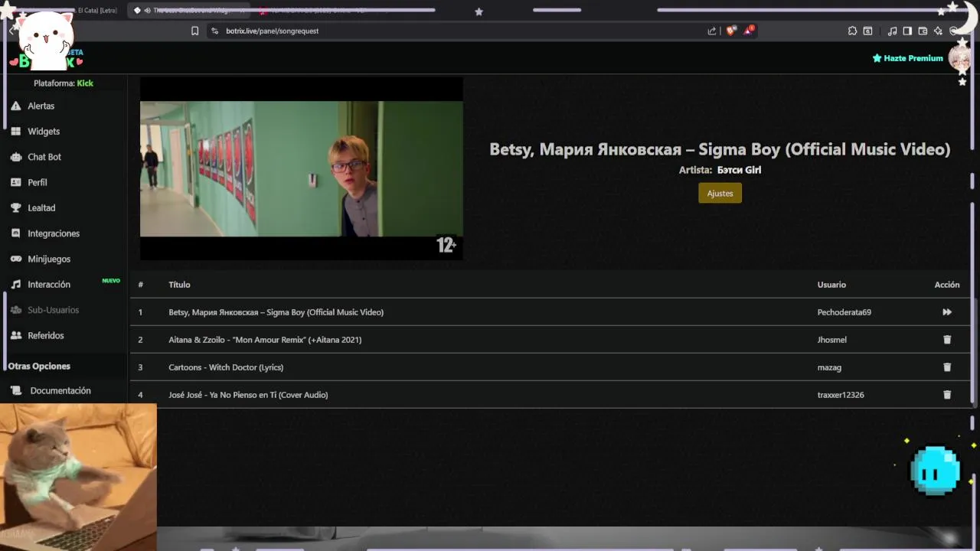Click the browser media control music icon

click(892, 31)
